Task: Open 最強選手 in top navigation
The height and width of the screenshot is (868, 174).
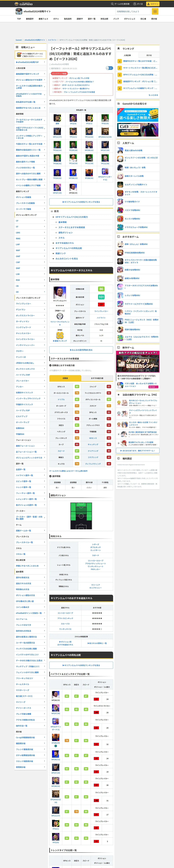Action: click(30, 19)
